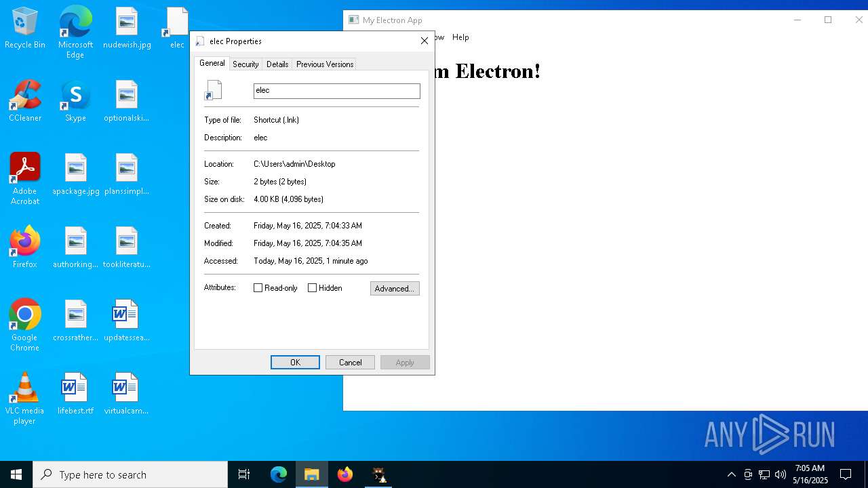Open the Electron app taskbar icon
The image size is (868, 488).
pyautogui.click(x=378, y=474)
